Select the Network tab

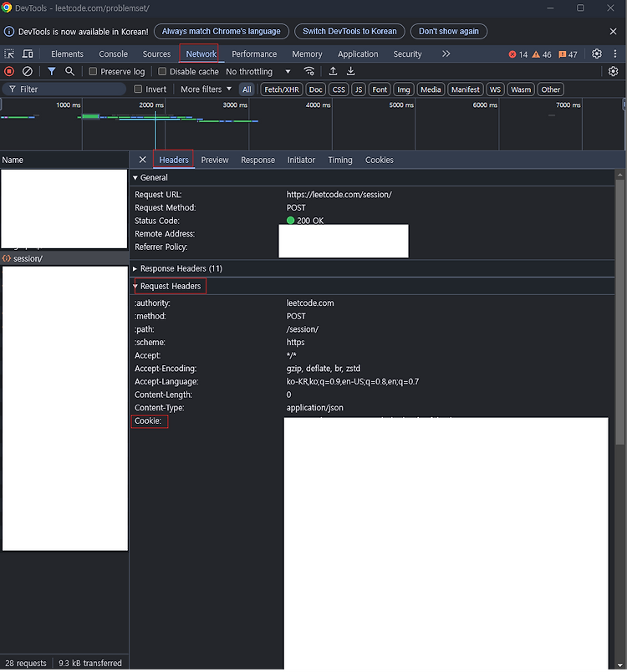click(x=201, y=54)
